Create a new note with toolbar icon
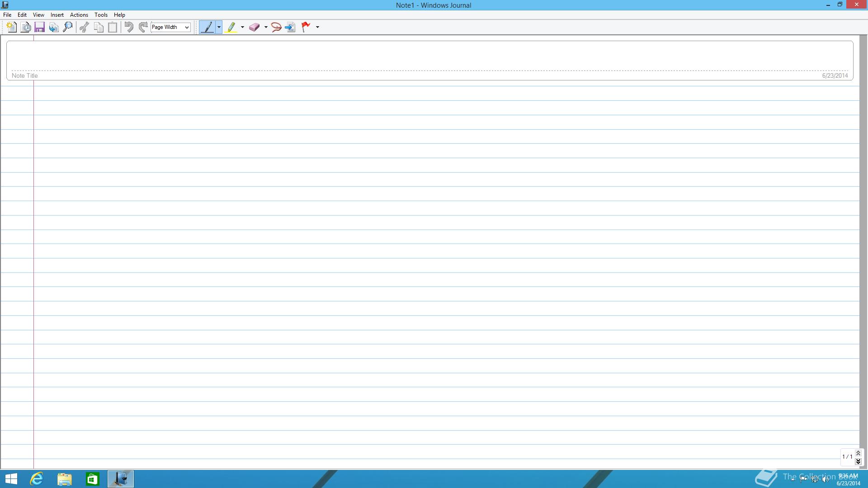Screen dimensions: 868x488 click(11, 27)
